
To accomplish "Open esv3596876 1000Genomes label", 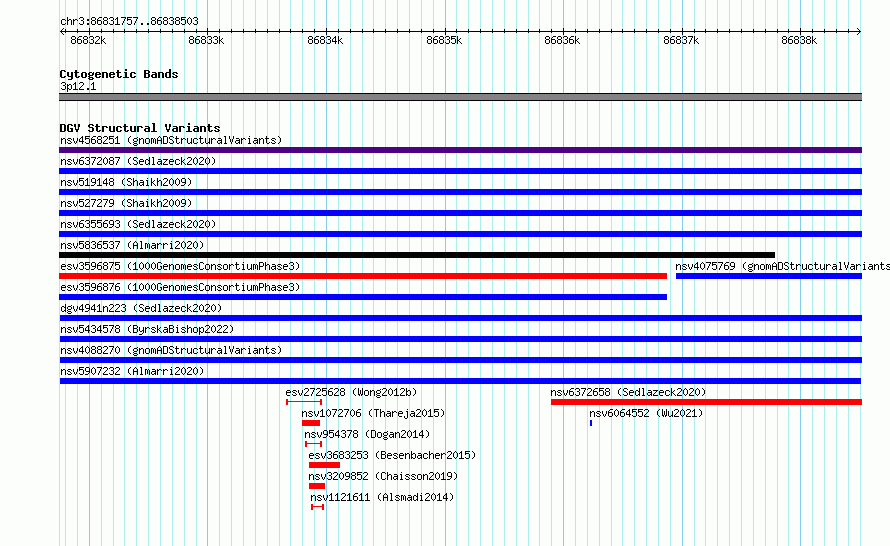I will [180, 287].
